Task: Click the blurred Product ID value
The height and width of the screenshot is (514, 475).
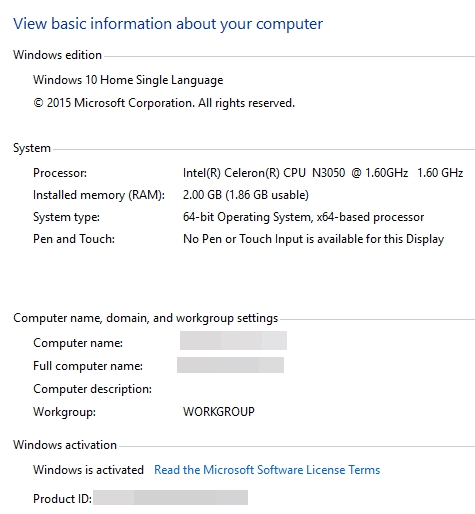Action: (170, 497)
